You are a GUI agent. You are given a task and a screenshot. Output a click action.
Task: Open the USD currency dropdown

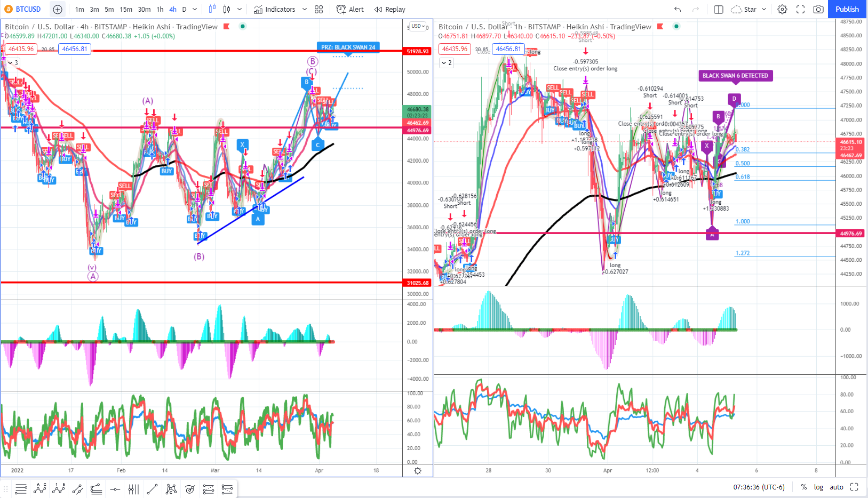point(419,26)
